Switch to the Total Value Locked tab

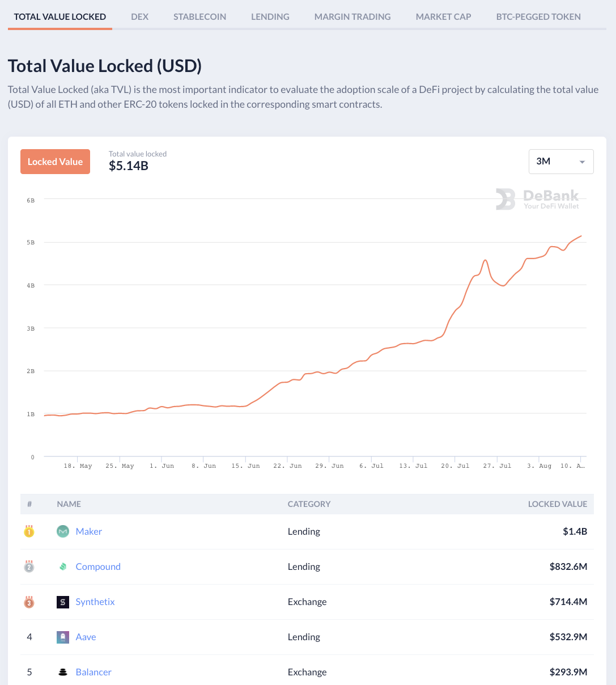60,16
